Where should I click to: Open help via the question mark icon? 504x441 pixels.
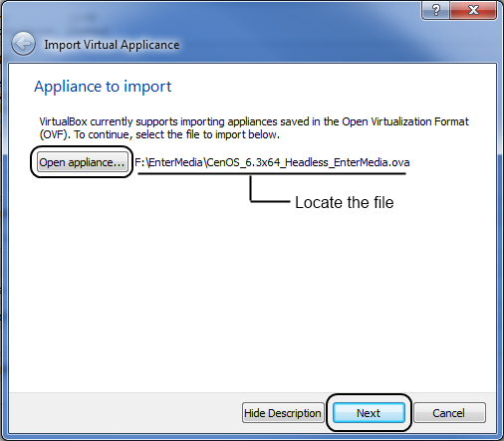click(436, 10)
